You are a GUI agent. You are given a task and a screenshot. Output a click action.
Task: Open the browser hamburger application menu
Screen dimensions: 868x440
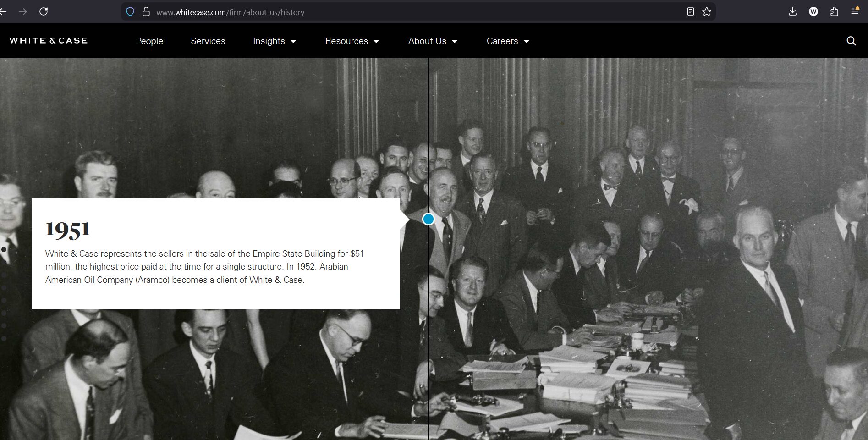pos(855,11)
